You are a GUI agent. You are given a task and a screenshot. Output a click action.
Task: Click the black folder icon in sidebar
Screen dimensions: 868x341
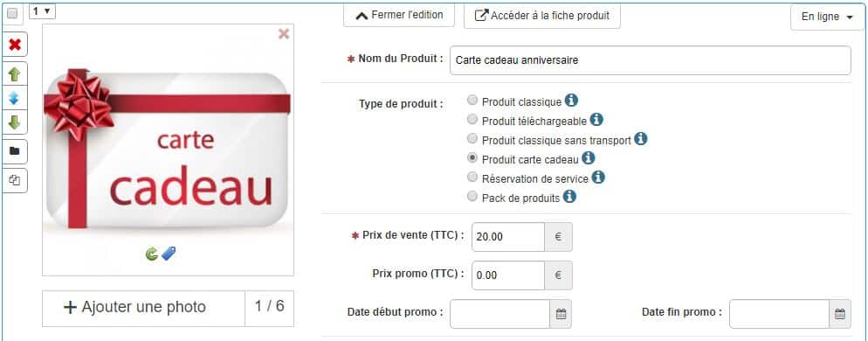14,151
